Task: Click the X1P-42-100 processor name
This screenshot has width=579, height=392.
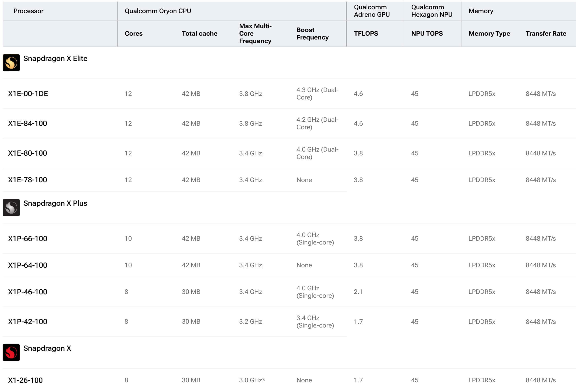Action: pos(27,322)
